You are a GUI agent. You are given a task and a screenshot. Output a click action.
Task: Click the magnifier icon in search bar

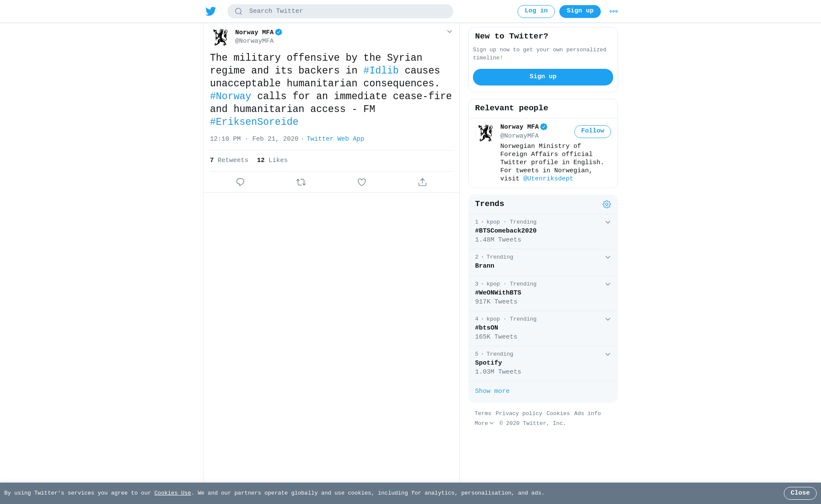tap(239, 12)
